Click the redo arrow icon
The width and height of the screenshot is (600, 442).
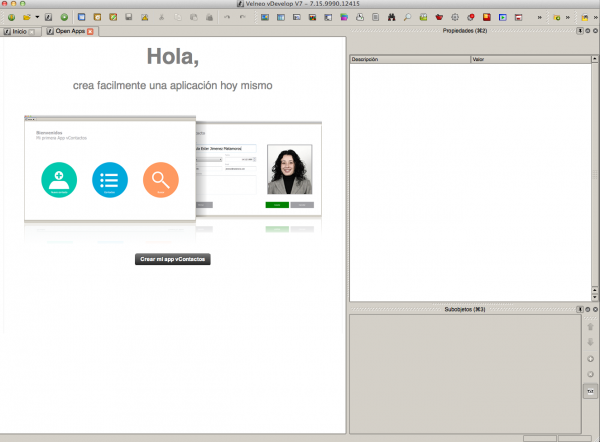pos(243,17)
